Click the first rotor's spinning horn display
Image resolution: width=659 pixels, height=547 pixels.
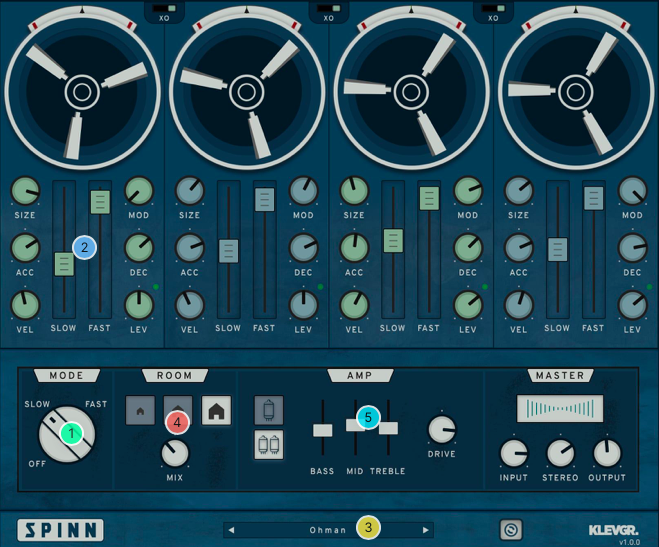pyautogui.click(x=82, y=92)
